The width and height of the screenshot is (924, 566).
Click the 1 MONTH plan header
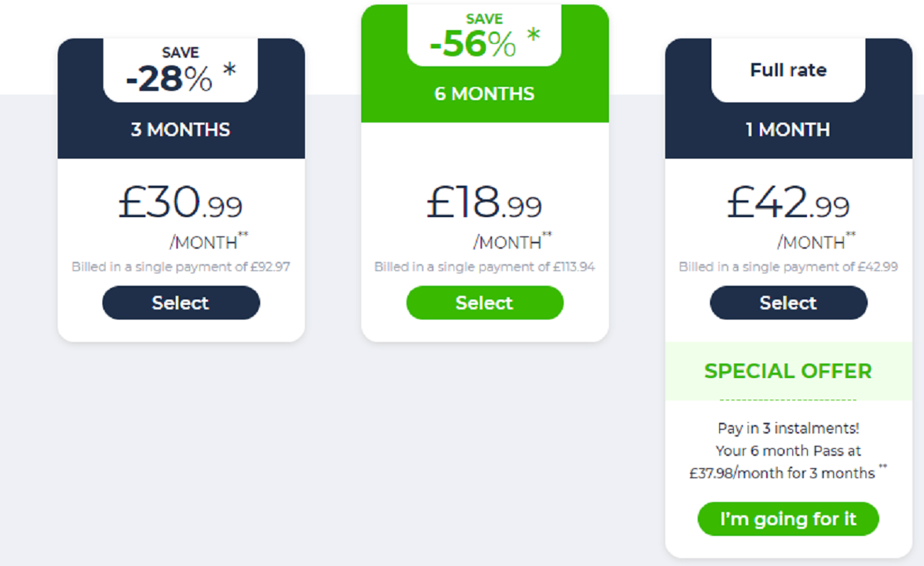[x=788, y=129]
